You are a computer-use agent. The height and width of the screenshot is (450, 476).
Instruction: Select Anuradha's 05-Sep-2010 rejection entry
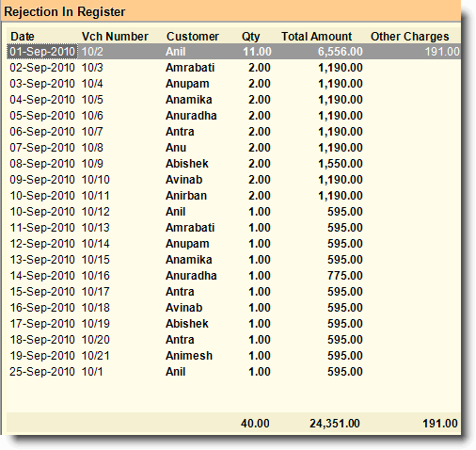point(233,116)
